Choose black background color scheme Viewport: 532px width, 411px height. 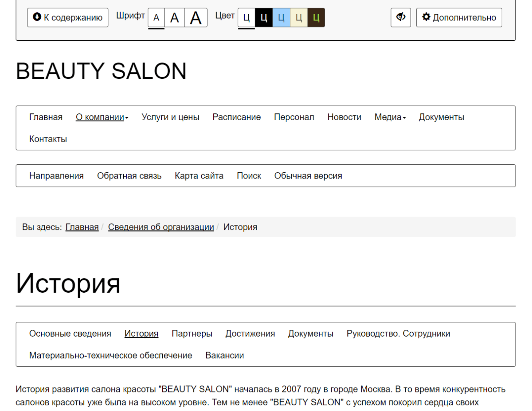click(264, 18)
